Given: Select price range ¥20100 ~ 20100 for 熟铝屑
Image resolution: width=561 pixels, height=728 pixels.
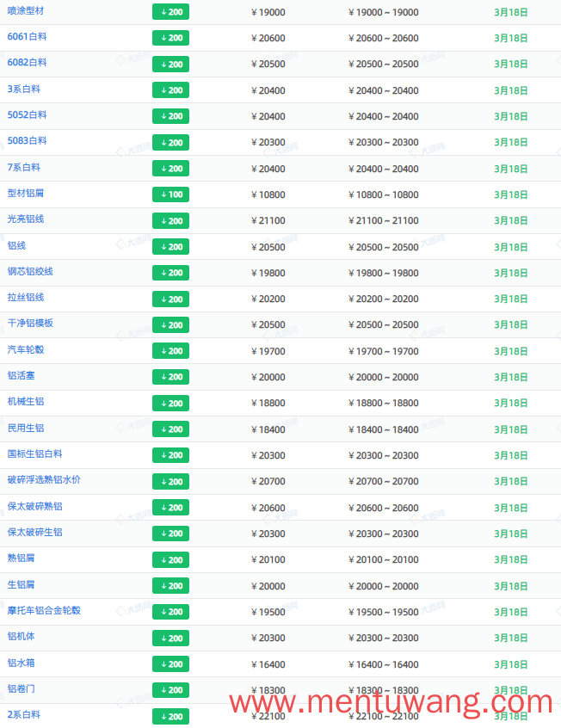Looking at the screenshot, I should [384, 560].
